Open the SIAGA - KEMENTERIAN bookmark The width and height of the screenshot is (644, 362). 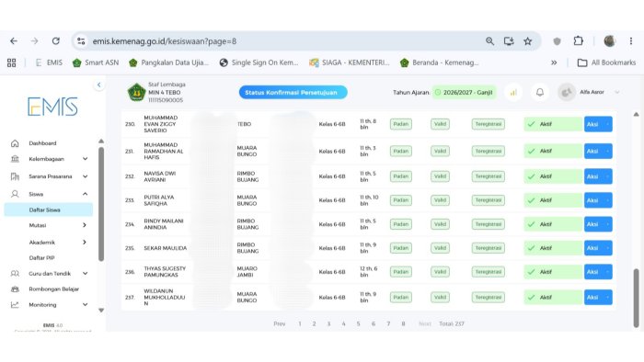coord(350,62)
